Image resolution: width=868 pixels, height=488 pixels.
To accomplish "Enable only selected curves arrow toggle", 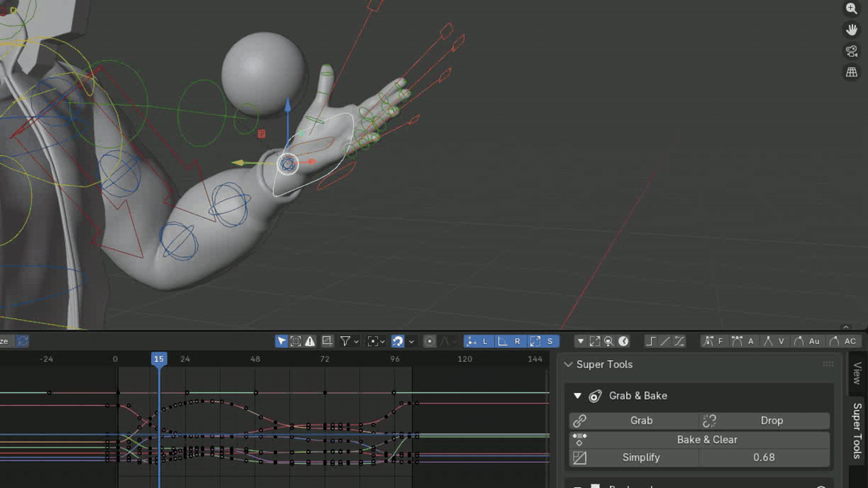I will point(282,341).
